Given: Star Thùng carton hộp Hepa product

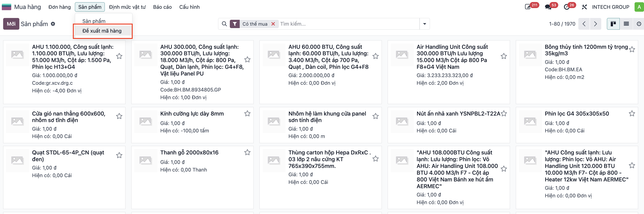Looking at the screenshot, I should 376,159.
